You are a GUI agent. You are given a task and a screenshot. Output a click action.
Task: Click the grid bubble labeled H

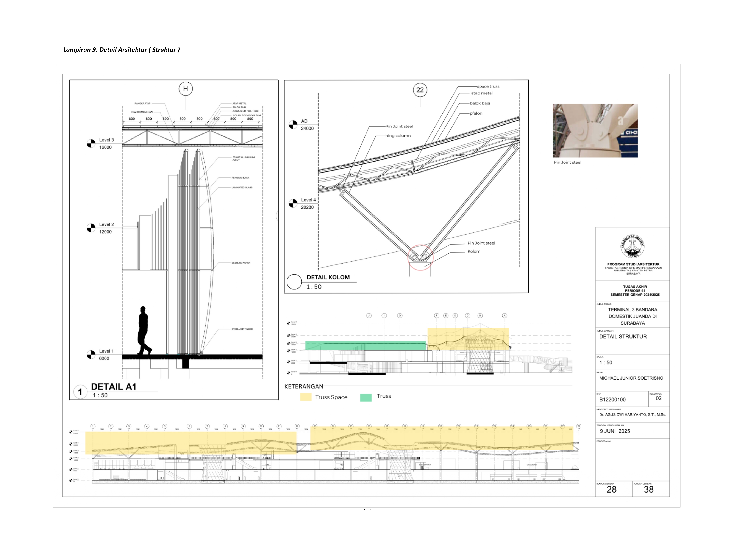point(185,89)
